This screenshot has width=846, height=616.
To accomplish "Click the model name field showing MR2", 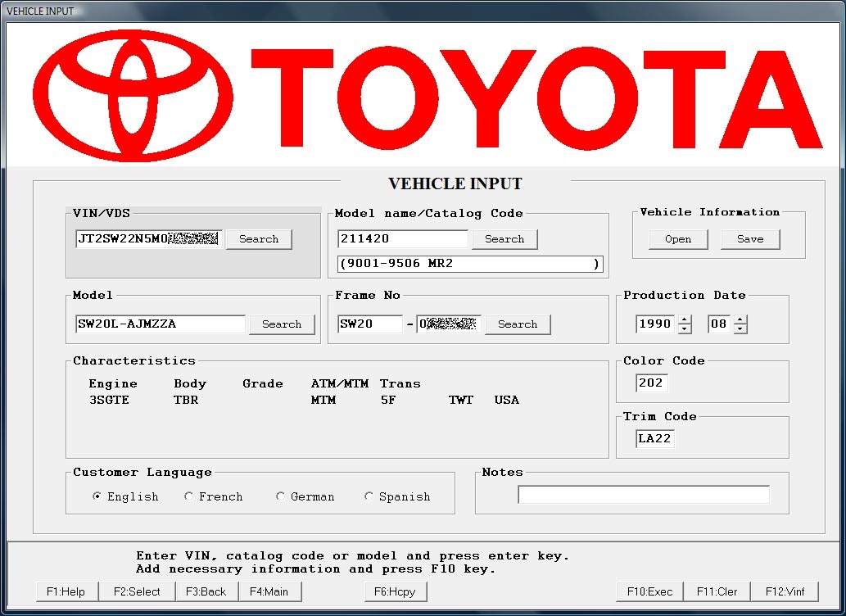I will (470, 264).
